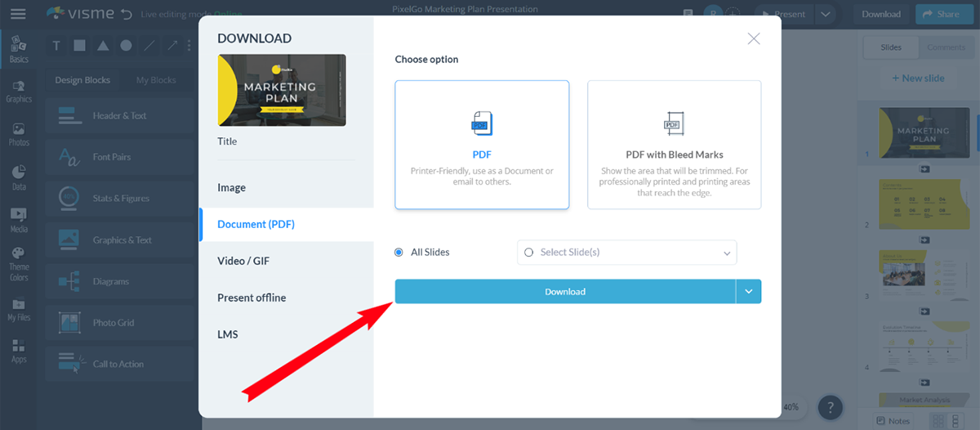The width and height of the screenshot is (980, 430).
Task: Open the Media sidebar panel
Action: 18,221
